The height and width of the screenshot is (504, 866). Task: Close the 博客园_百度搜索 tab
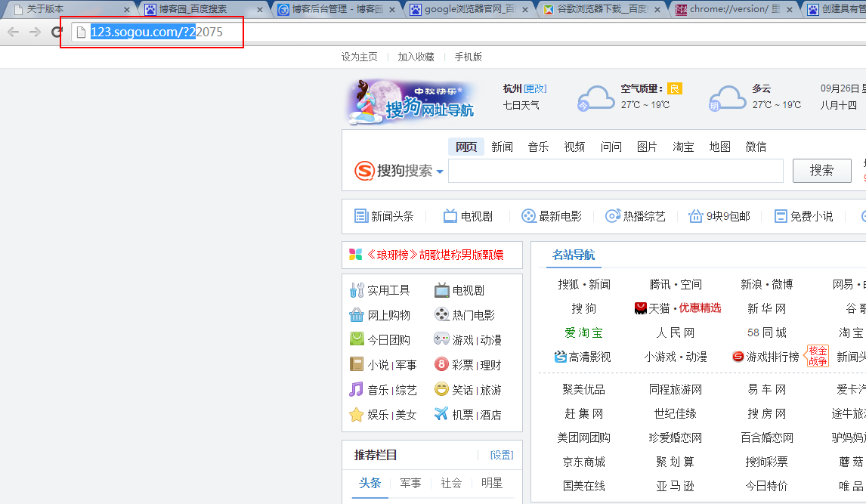click(x=260, y=9)
